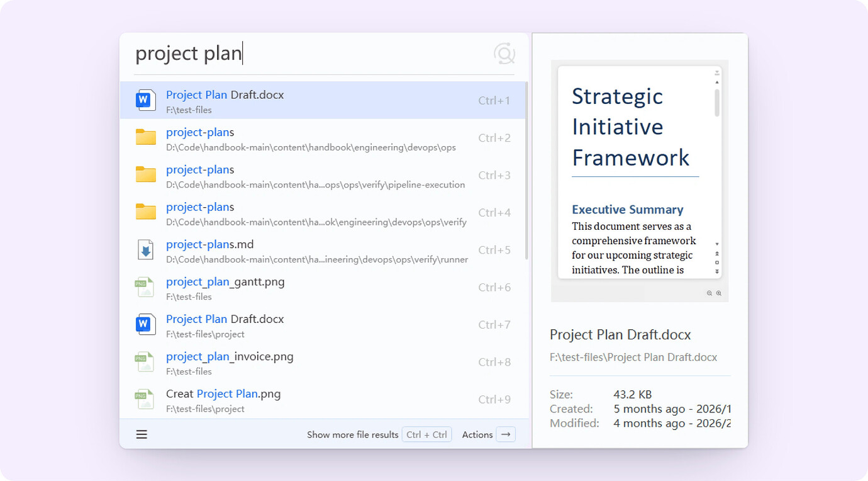Zoom in the document preview

[719, 293]
